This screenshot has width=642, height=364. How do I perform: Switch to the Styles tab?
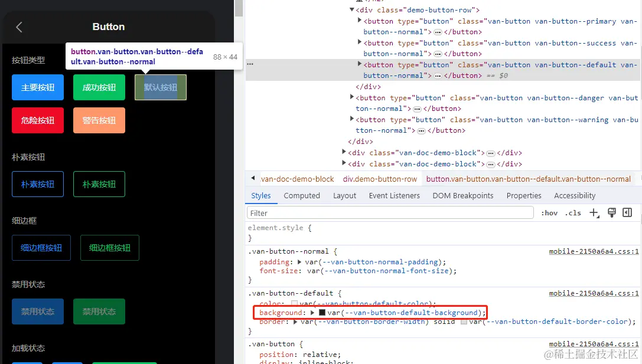(261, 195)
